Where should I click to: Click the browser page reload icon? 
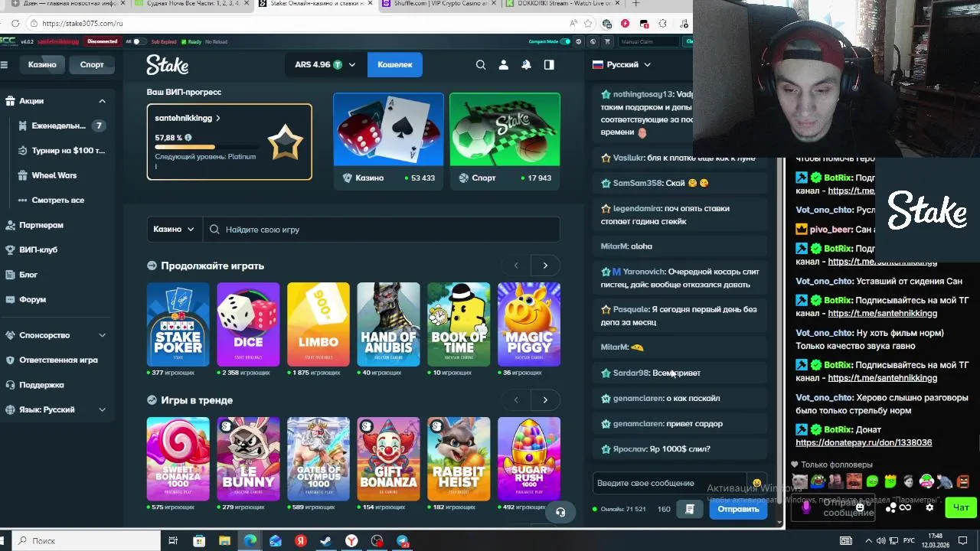pos(15,24)
